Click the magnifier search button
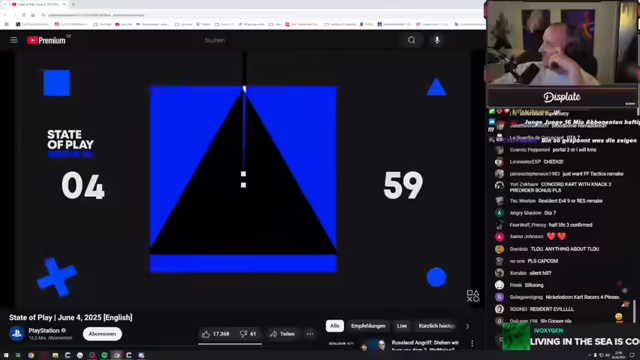The image size is (640, 360). (x=411, y=40)
